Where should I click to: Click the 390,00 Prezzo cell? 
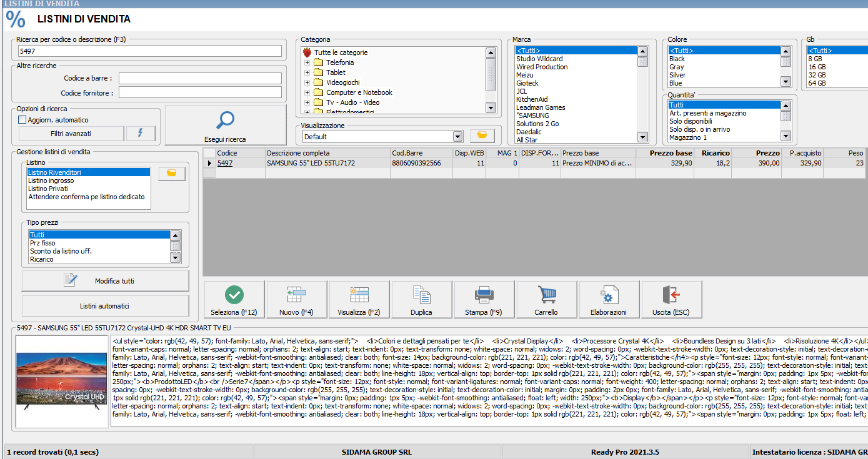click(756, 163)
